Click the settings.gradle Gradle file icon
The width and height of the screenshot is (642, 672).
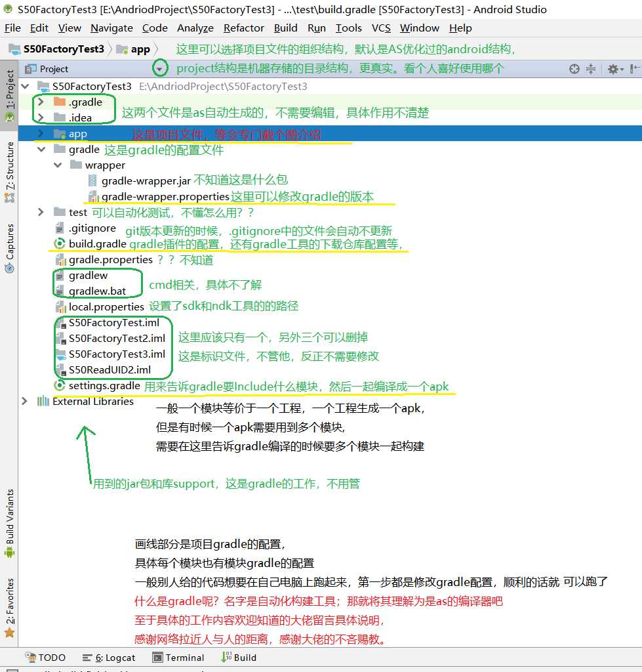click(60, 385)
